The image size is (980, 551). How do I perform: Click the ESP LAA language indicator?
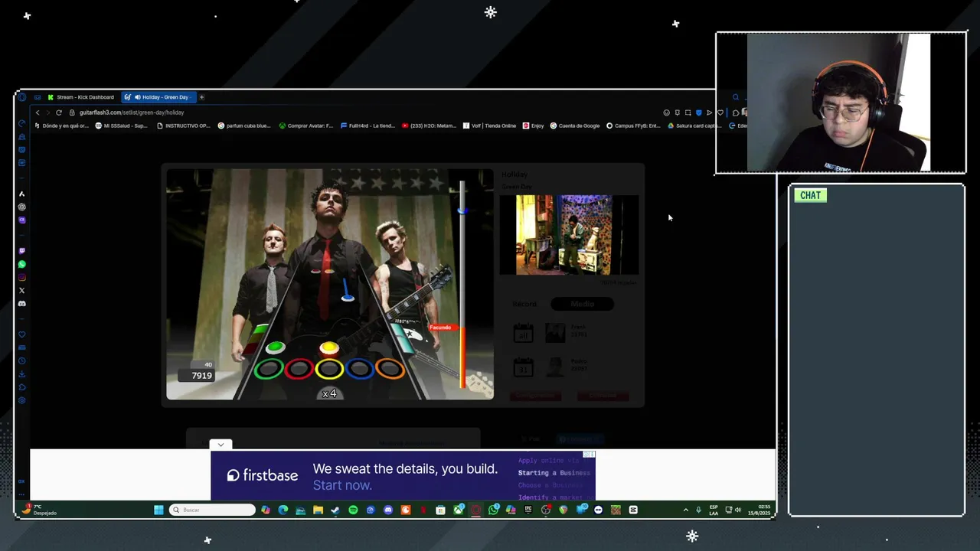(x=714, y=510)
